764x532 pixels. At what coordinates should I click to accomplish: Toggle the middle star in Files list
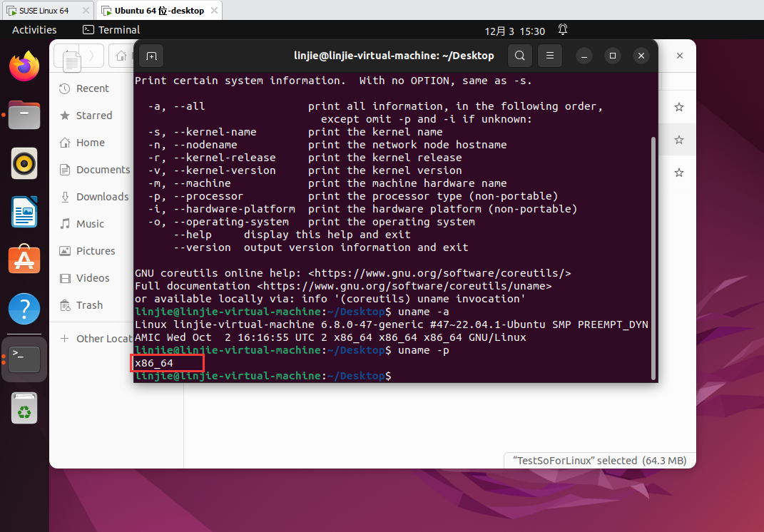click(678, 140)
